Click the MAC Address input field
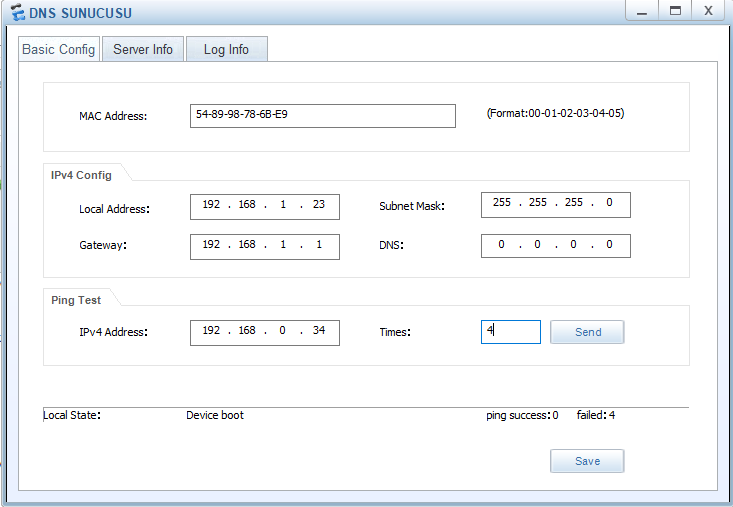Image resolution: width=733 pixels, height=507 pixels. [322, 115]
